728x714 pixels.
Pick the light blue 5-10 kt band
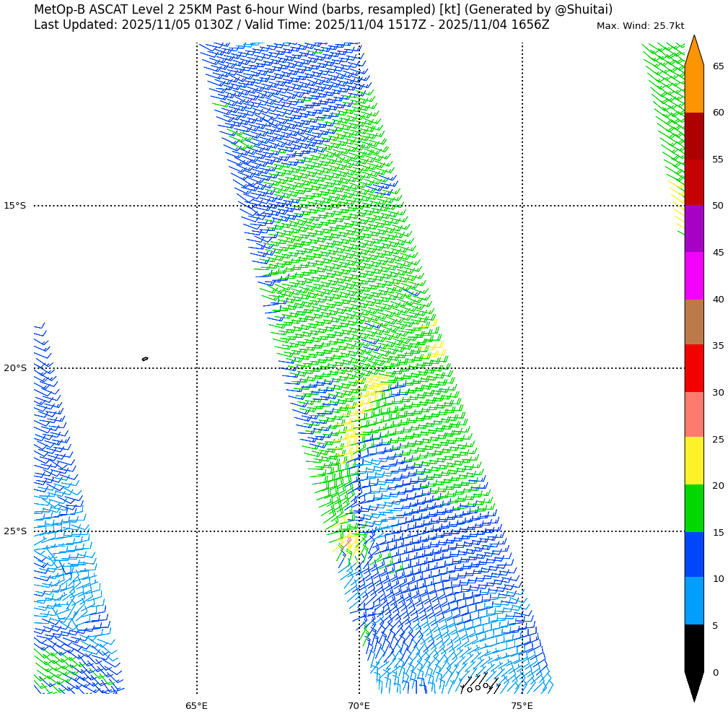[693, 601]
